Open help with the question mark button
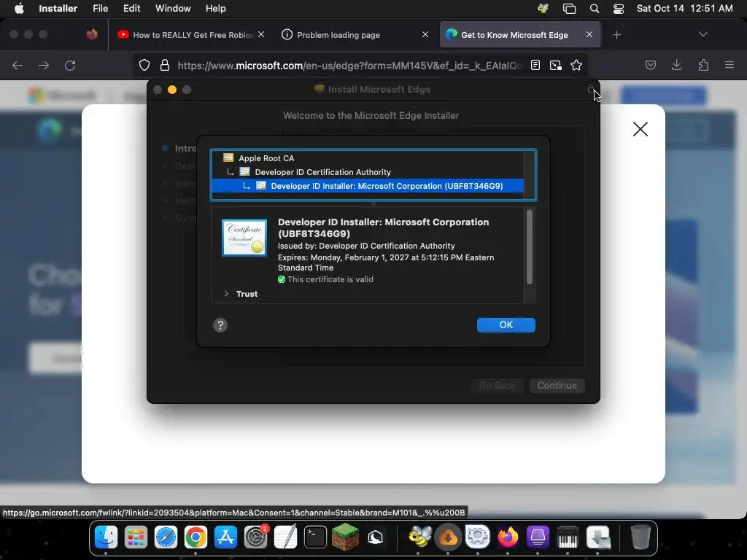 pos(220,325)
